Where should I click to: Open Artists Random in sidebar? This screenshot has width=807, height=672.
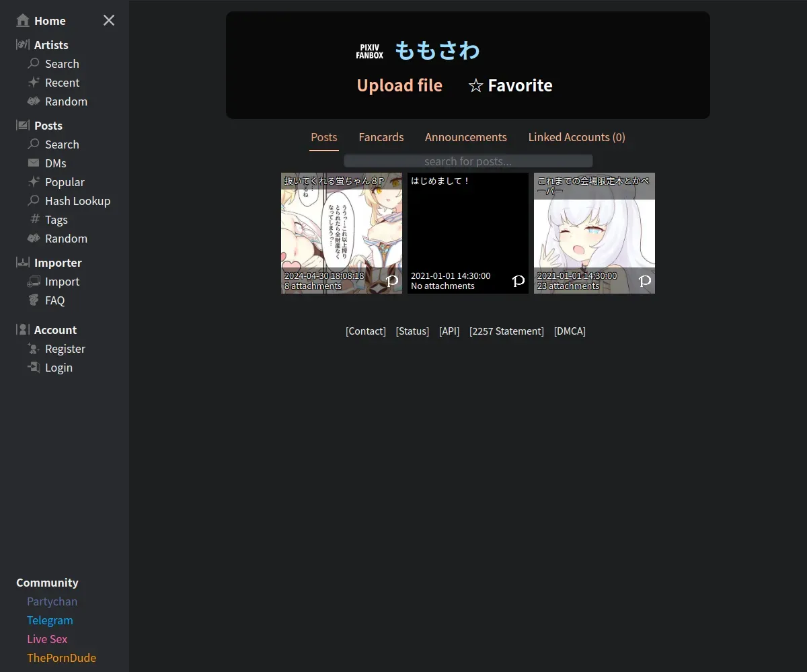point(66,101)
